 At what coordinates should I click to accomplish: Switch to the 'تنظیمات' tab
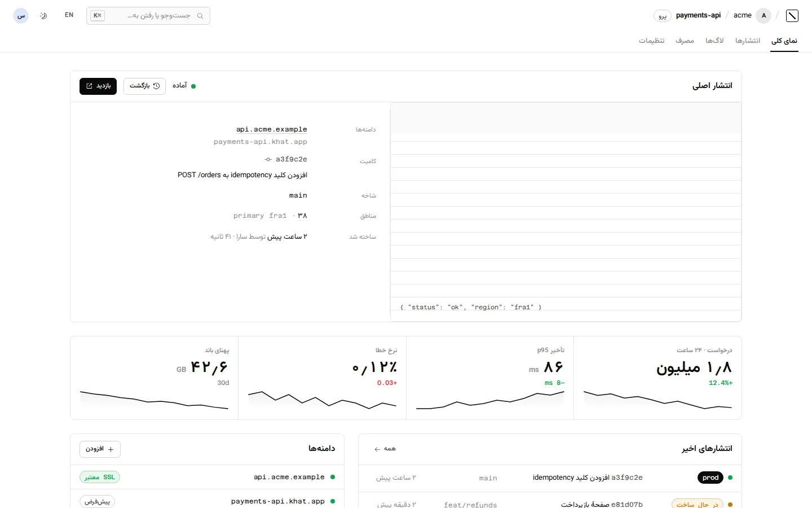651,41
